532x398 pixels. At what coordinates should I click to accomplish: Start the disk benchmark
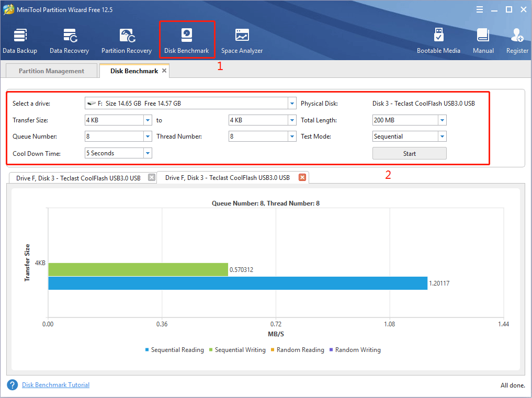coord(409,153)
